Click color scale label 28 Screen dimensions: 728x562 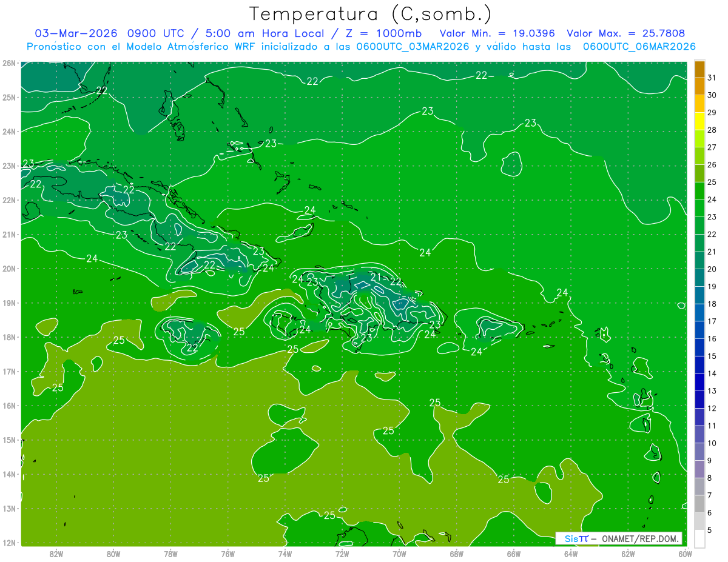tap(712, 130)
